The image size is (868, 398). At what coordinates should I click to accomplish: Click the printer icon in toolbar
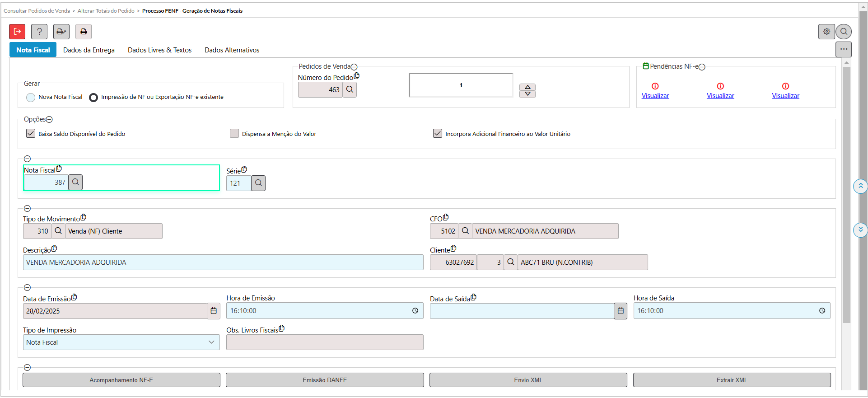click(x=83, y=32)
